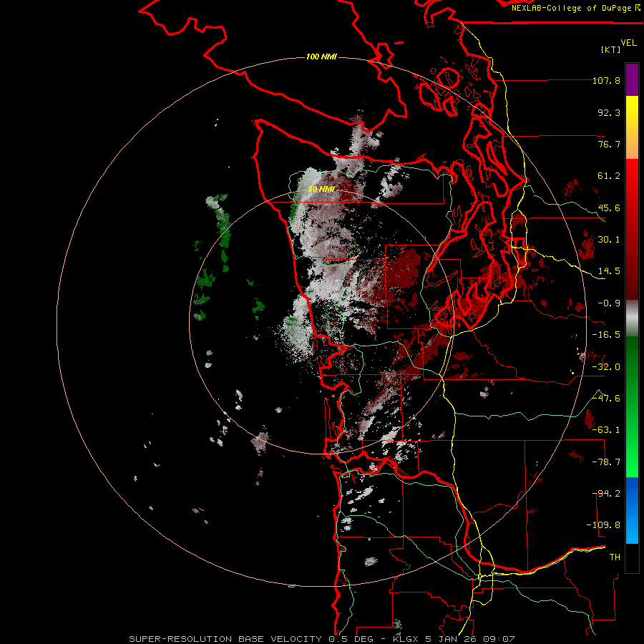
Task: Click the -16.5 legend value
Action: pos(606,335)
